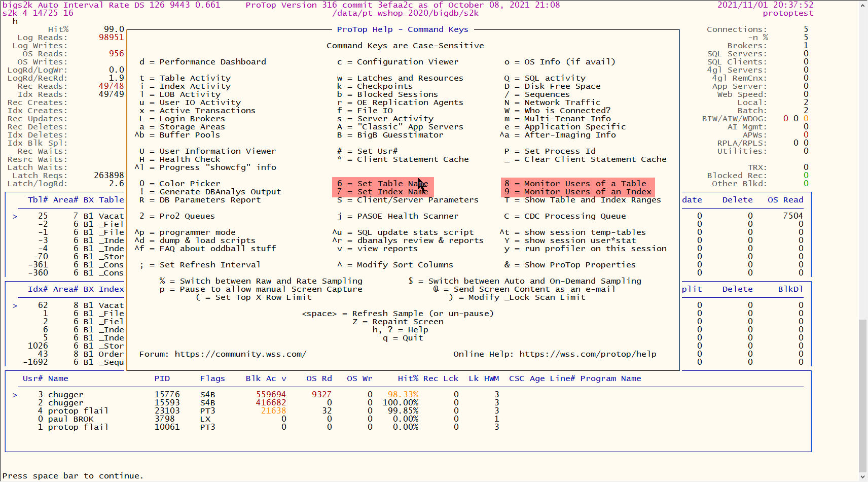The height and width of the screenshot is (482, 868).
Task: Click '@ = Send Screen Content as an e-mail'
Action: point(525,289)
